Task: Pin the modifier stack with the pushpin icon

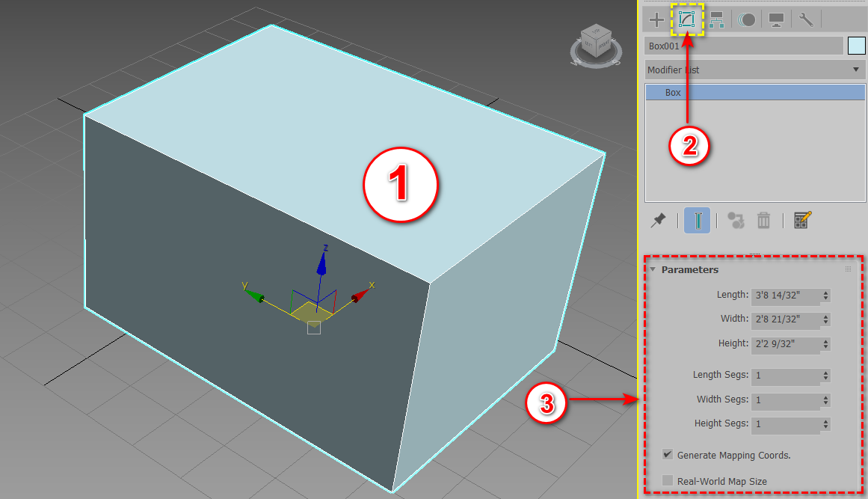Action: click(x=659, y=220)
